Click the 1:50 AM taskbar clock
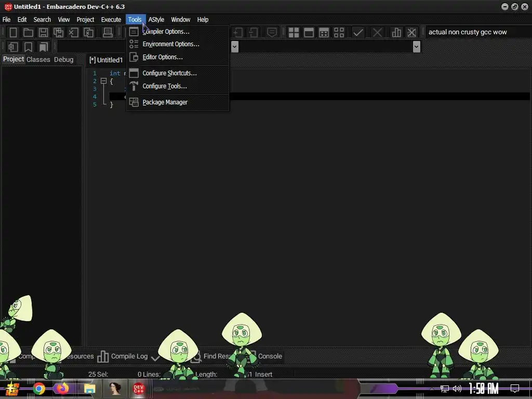Screen dimensions: 532x399 coord(484,389)
